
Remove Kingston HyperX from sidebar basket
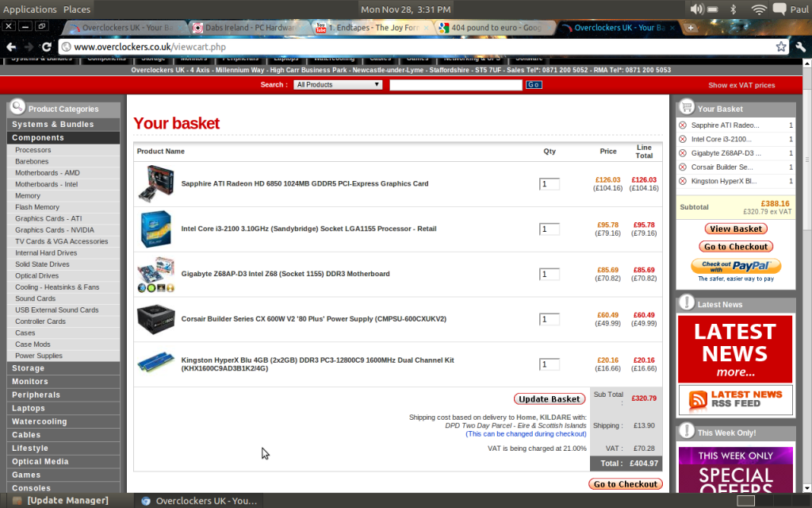pos(683,181)
